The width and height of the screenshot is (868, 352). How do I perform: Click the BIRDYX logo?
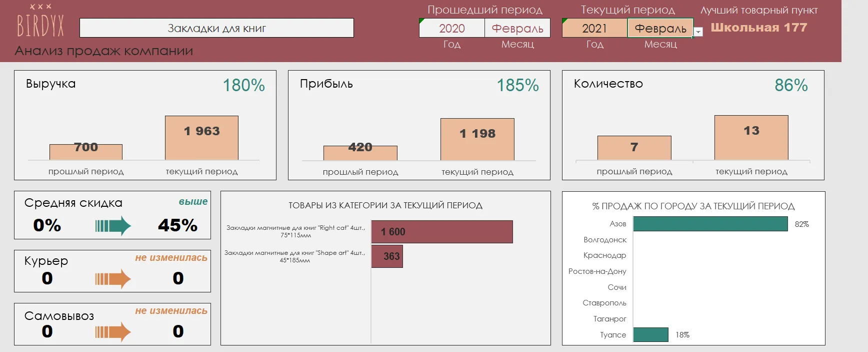40,21
